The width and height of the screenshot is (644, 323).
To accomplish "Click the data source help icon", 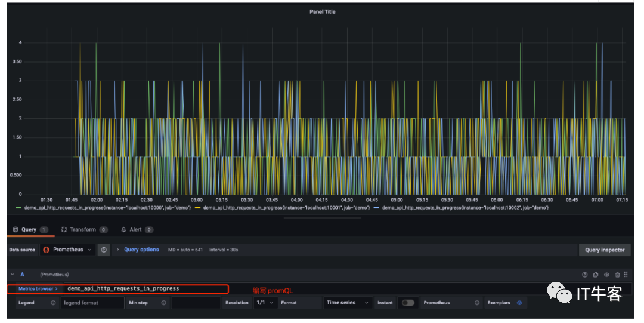I will 104,250.
